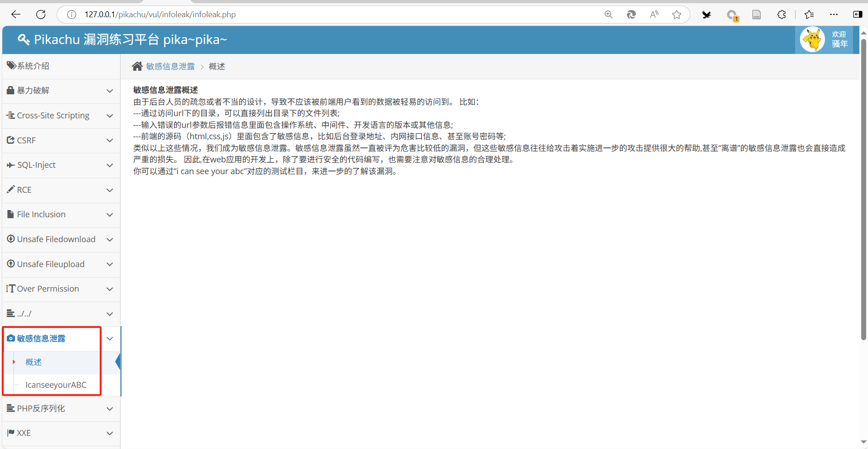Click heading text 敏感信息泄露概述
The height and width of the screenshot is (449, 868).
pos(165,90)
